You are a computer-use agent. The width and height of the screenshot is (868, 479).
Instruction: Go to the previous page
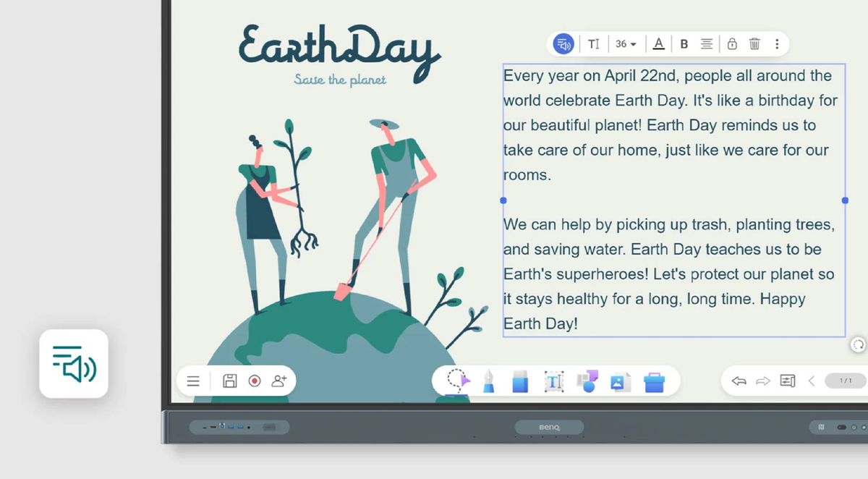tap(812, 381)
